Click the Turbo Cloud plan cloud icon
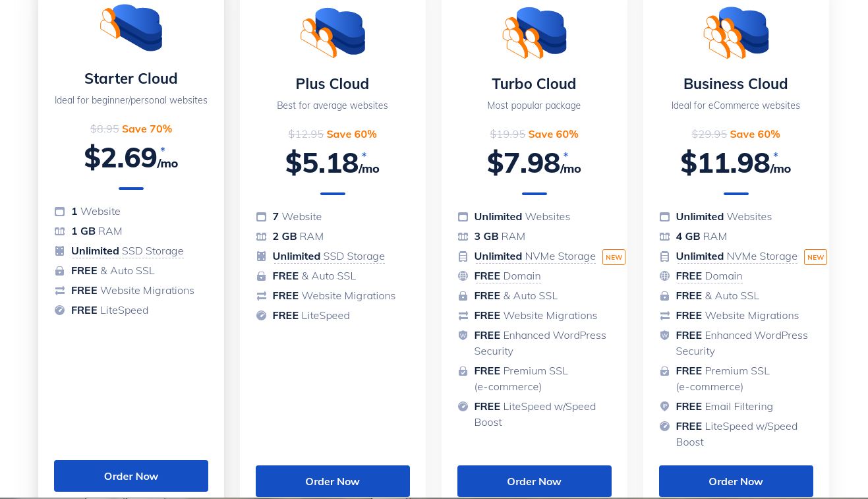The width and height of the screenshot is (868, 499). [x=535, y=32]
